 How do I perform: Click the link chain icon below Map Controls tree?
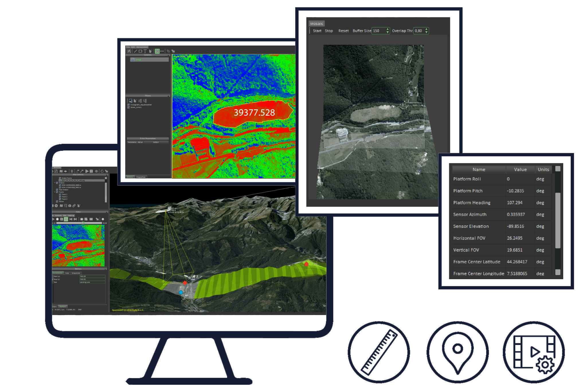click(74, 206)
